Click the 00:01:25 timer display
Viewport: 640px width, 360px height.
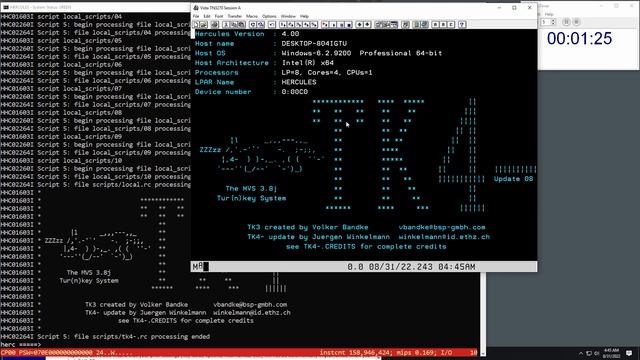[579, 39]
